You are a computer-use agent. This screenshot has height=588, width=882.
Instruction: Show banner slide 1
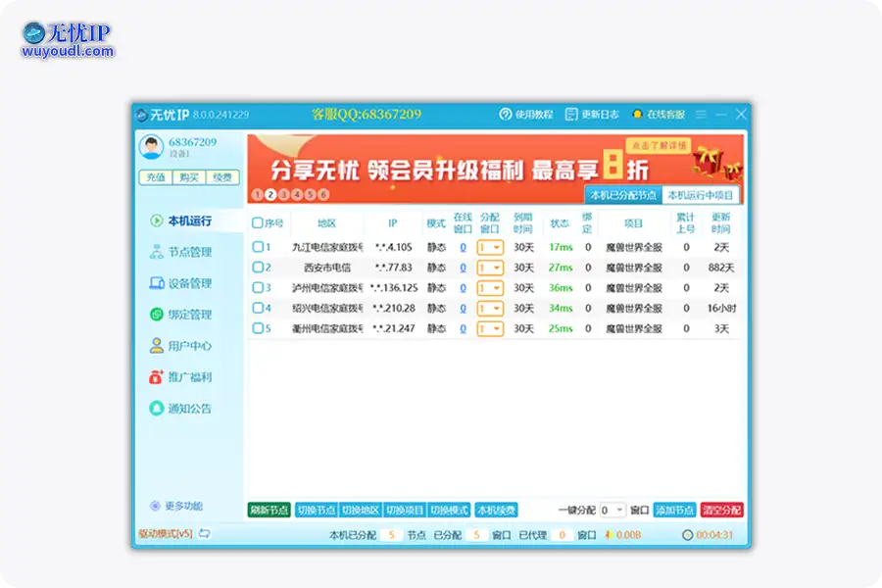click(x=258, y=195)
